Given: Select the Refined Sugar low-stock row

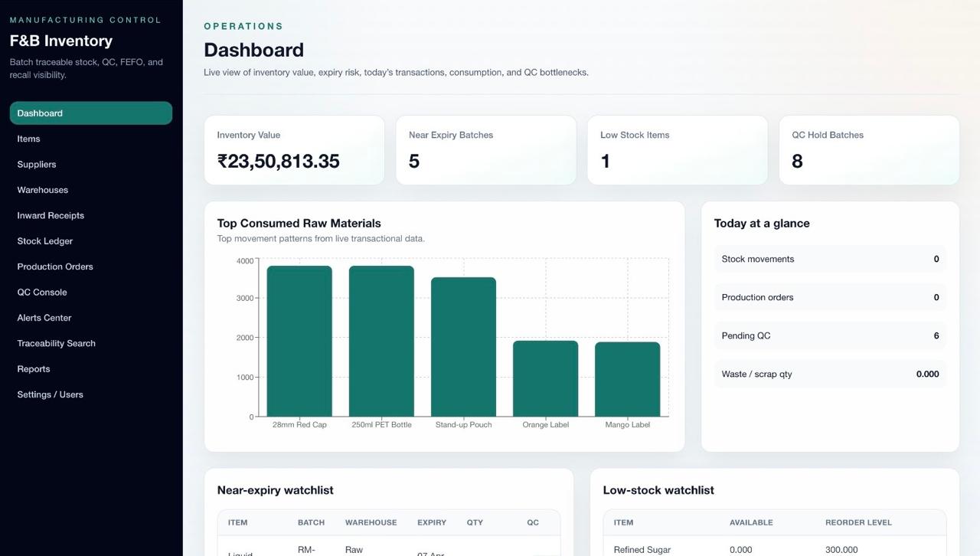Looking at the screenshot, I should click(x=774, y=549).
